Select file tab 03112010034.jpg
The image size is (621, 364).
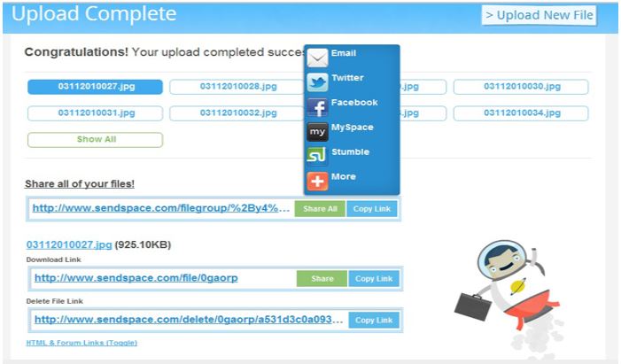tap(521, 113)
